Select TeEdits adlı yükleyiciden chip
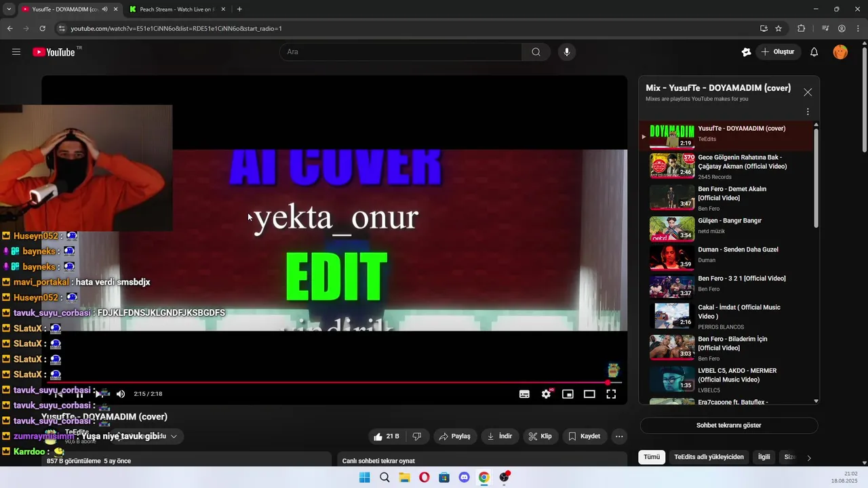The width and height of the screenshot is (868, 488). point(709,457)
